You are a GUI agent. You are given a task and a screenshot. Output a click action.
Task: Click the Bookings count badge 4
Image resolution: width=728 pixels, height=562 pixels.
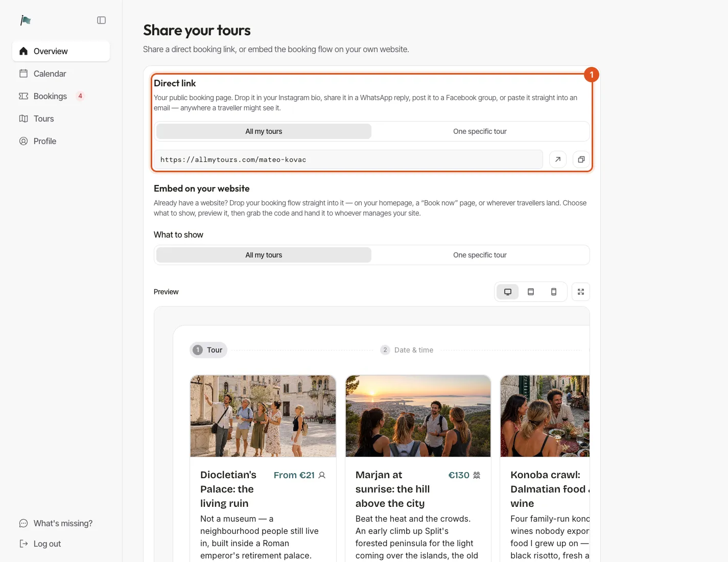(80, 96)
